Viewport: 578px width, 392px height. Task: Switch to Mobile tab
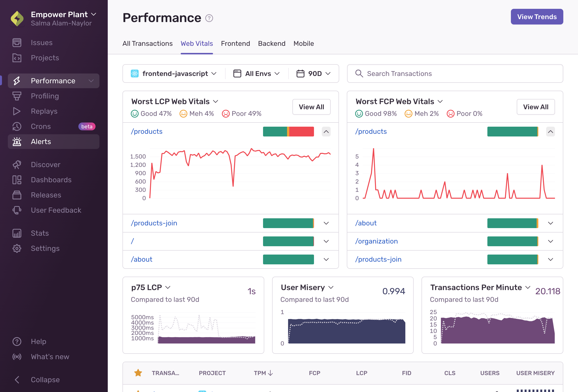(304, 44)
